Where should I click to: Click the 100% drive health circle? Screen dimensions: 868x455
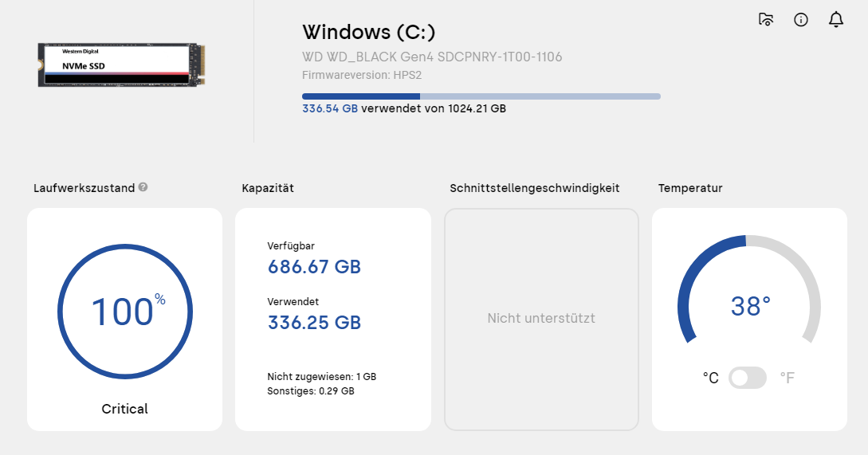click(x=125, y=312)
